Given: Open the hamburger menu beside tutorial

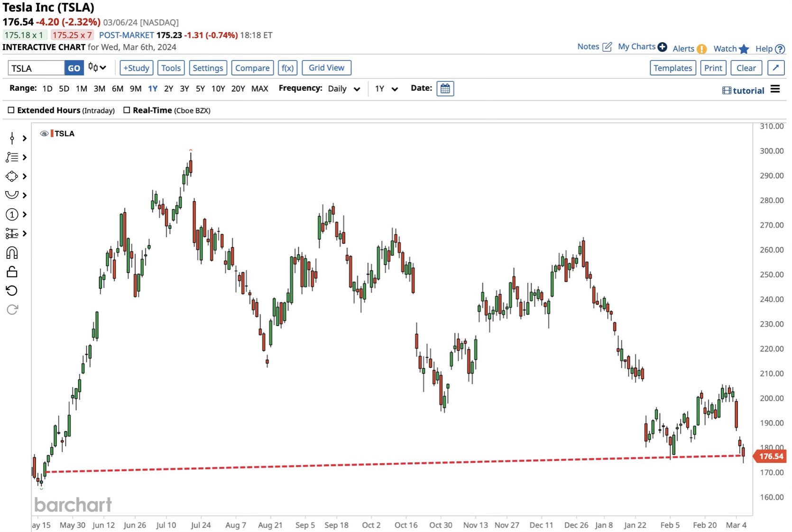Looking at the screenshot, I should tap(775, 89).
